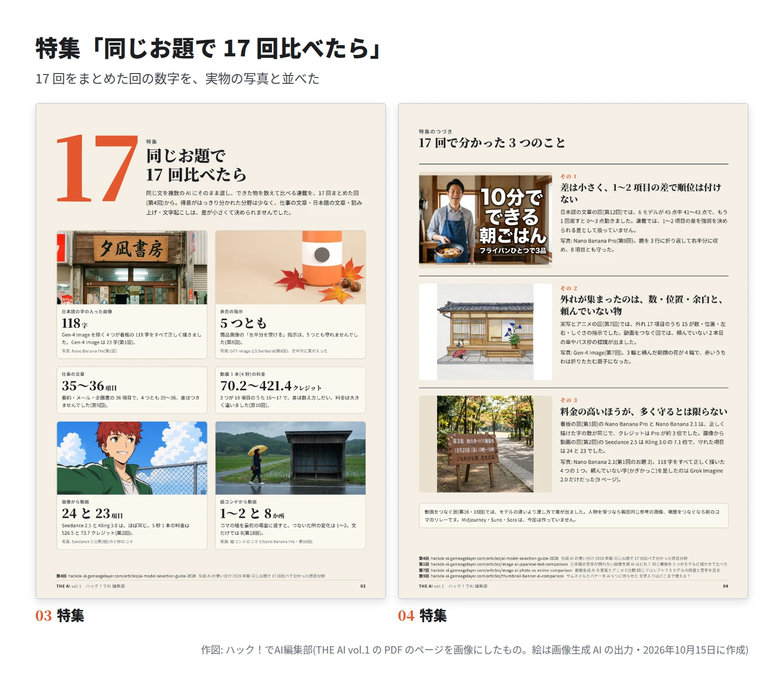
Task: Click the heading 差は小さく、1〜2項目の差で順位は付けない
Action: (641, 193)
